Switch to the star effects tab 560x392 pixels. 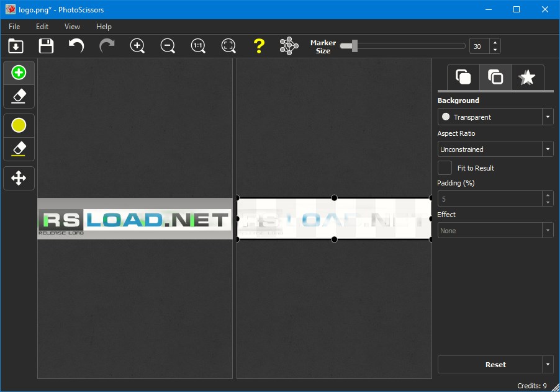[528, 77]
